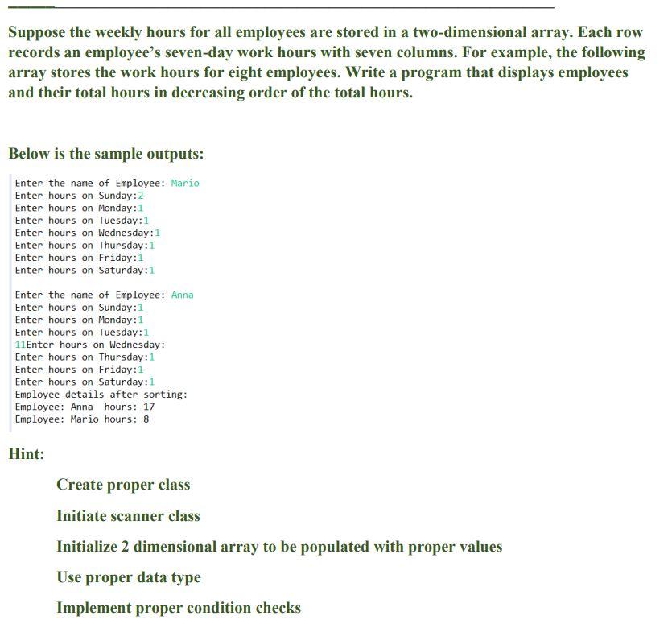This screenshot has width=672, height=624.
Task: Click the 'Hint:' heading
Action: tap(26, 453)
